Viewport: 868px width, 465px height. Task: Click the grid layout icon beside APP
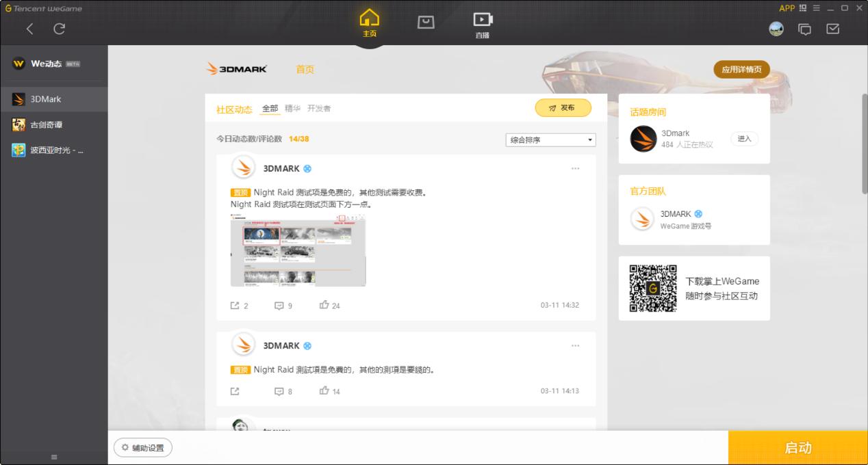[x=803, y=8]
